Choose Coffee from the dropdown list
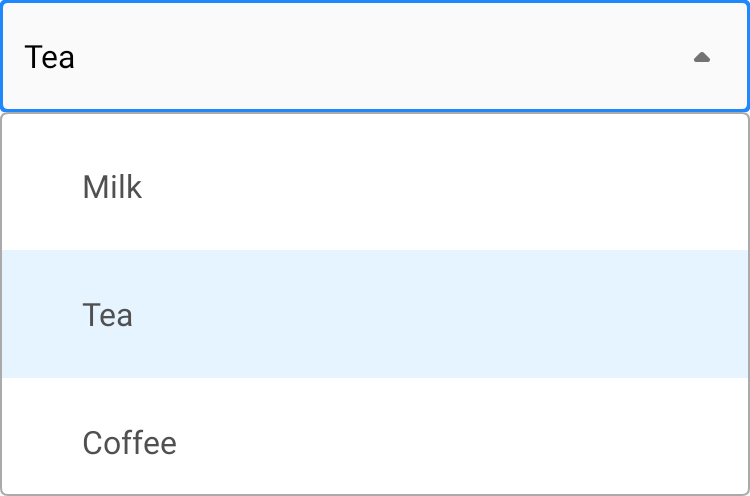This screenshot has width=750, height=496. 130,442
